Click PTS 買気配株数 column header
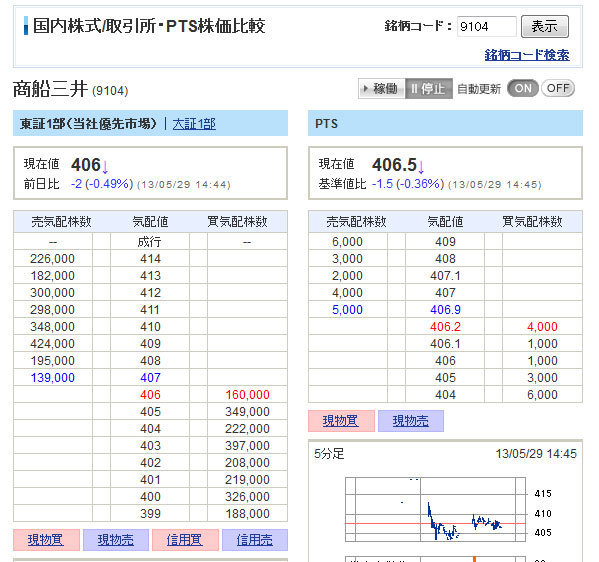The height and width of the screenshot is (562, 599). [532, 222]
